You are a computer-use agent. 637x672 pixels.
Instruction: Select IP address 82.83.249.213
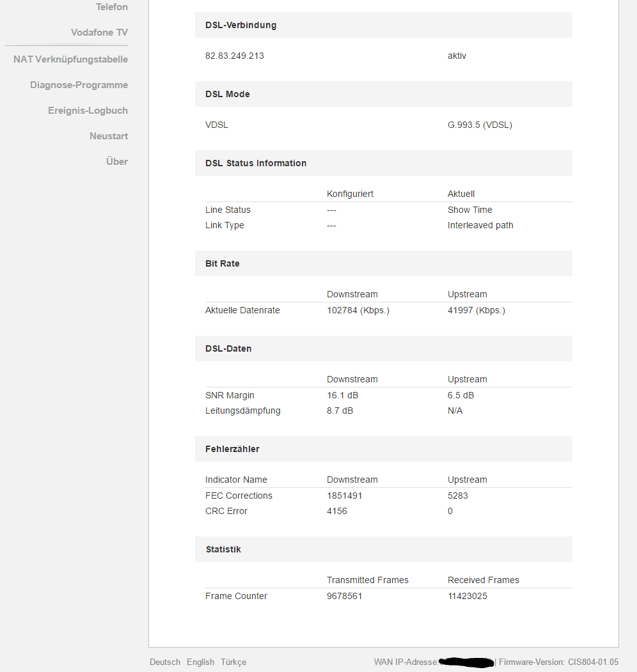(235, 56)
